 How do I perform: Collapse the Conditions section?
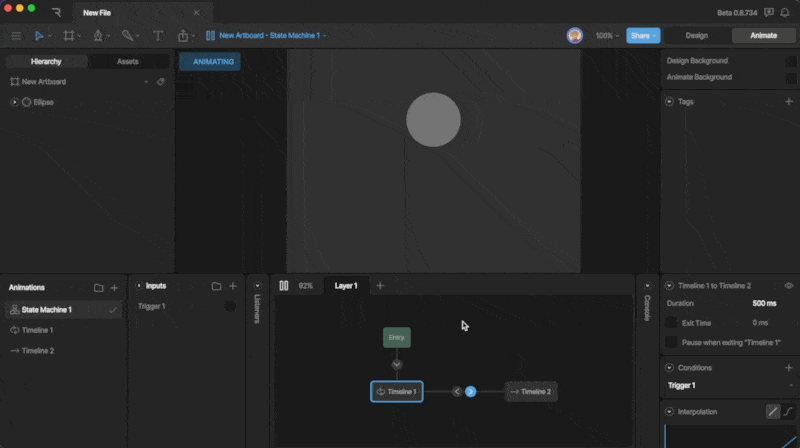click(x=669, y=367)
